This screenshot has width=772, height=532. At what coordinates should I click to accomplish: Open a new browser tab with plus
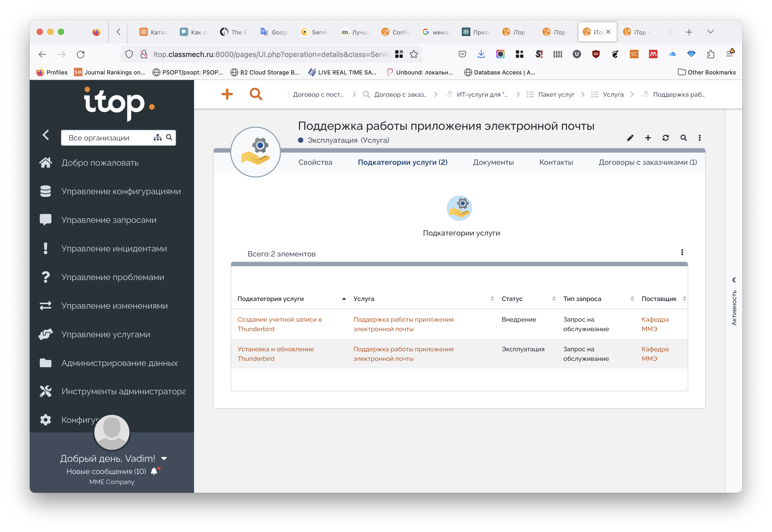tap(689, 32)
